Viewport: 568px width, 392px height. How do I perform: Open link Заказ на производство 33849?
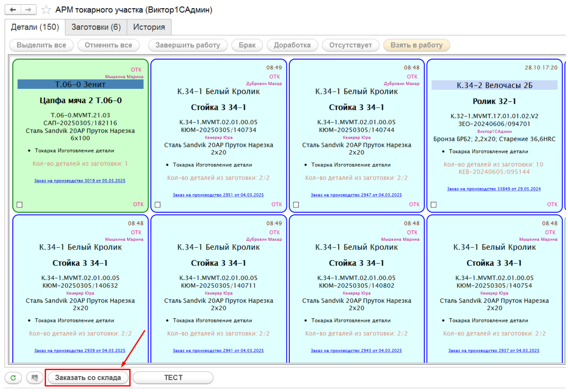(x=493, y=189)
